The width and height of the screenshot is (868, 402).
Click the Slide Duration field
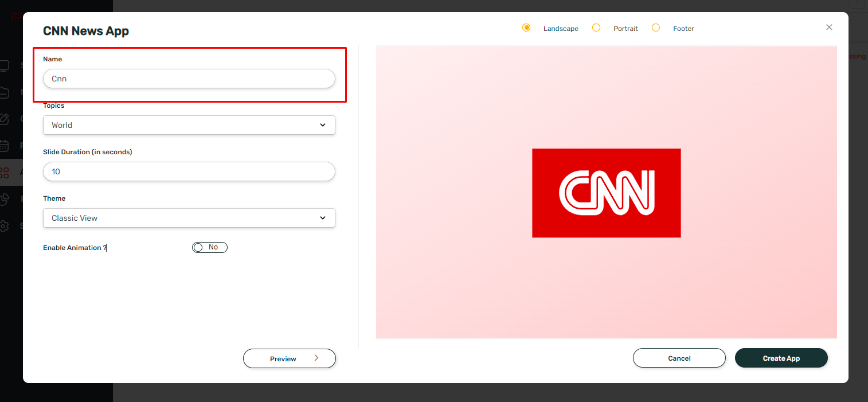[x=189, y=171]
